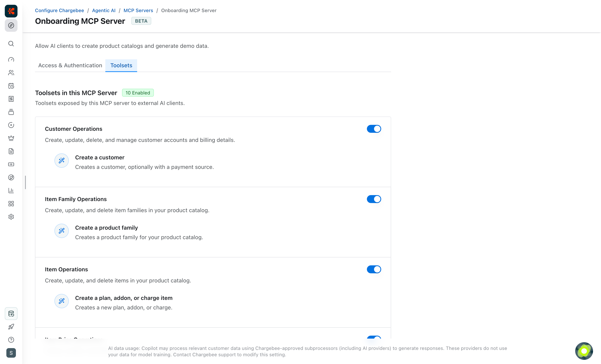Click the Chargebee logo icon
Viewport: 601px width, 364px height.
click(x=11, y=11)
